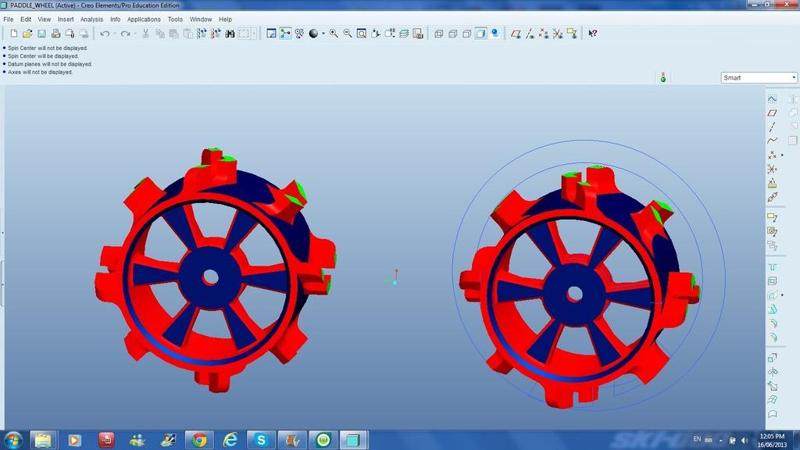
Task: Switch to No Hidden display style
Action: coord(467,34)
